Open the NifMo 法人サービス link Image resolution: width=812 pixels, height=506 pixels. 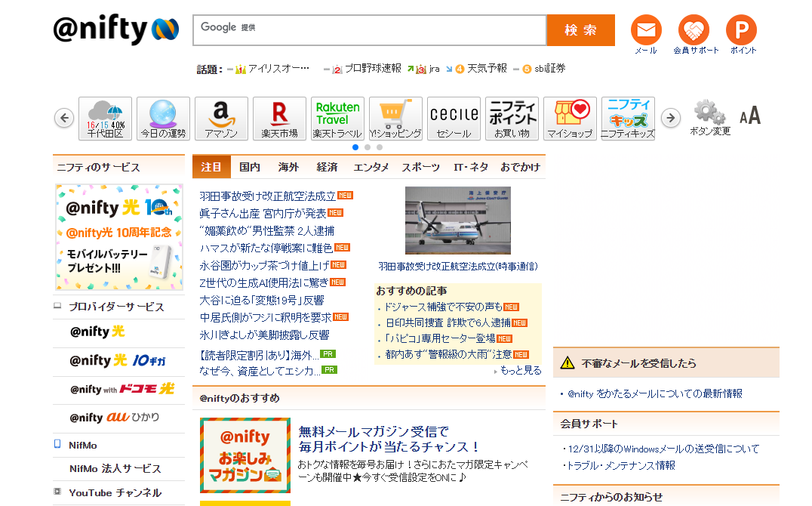(115, 469)
